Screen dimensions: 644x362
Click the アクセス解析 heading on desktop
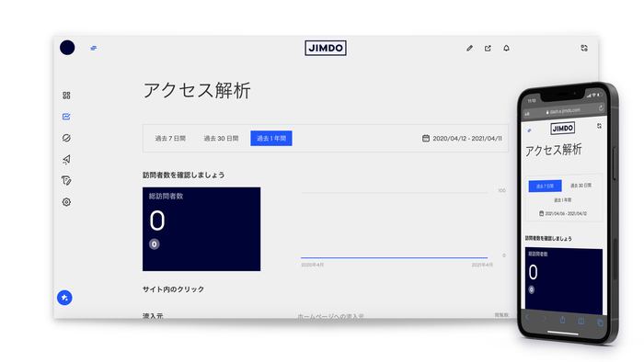(197, 91)
